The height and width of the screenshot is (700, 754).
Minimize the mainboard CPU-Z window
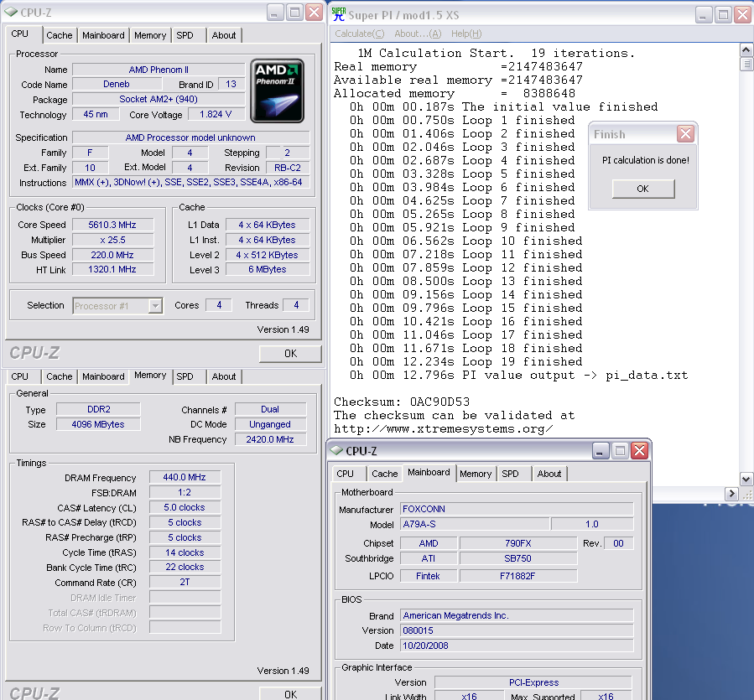tap(599, 450)
